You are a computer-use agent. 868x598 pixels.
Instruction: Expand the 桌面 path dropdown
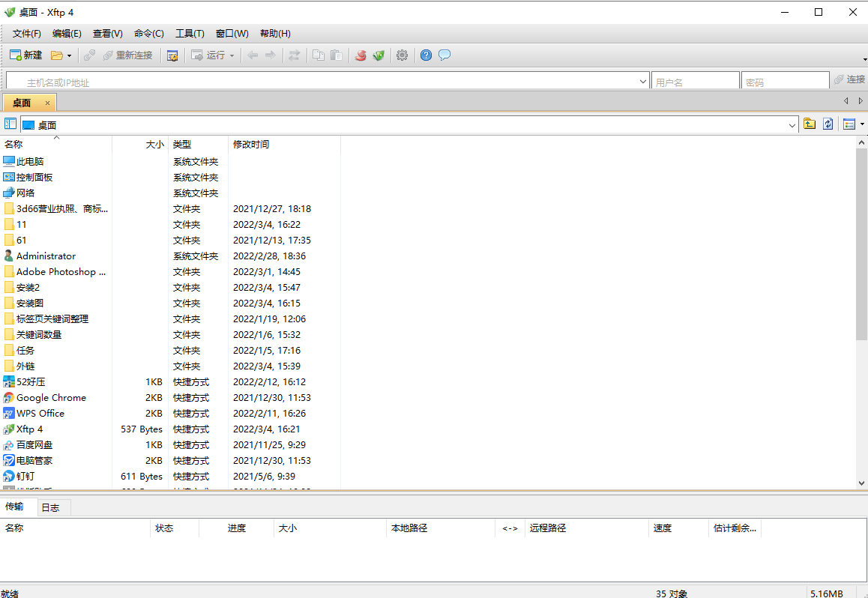click(x=792, y=126)
